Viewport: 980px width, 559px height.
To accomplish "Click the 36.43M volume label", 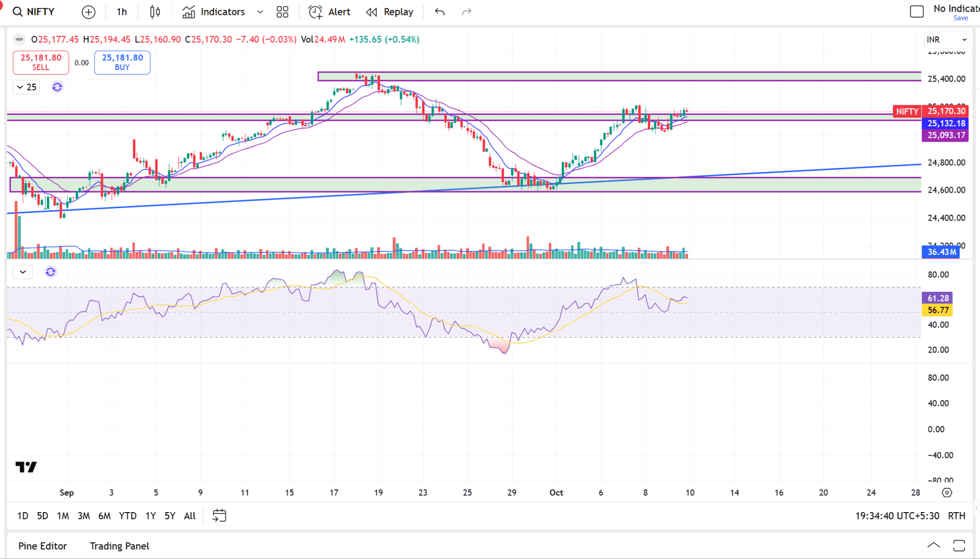I will coord(941,252).
